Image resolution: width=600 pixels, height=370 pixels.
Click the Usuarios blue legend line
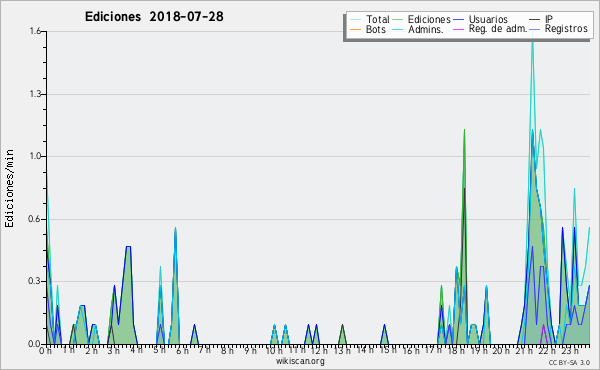click(x=458, y=20)
